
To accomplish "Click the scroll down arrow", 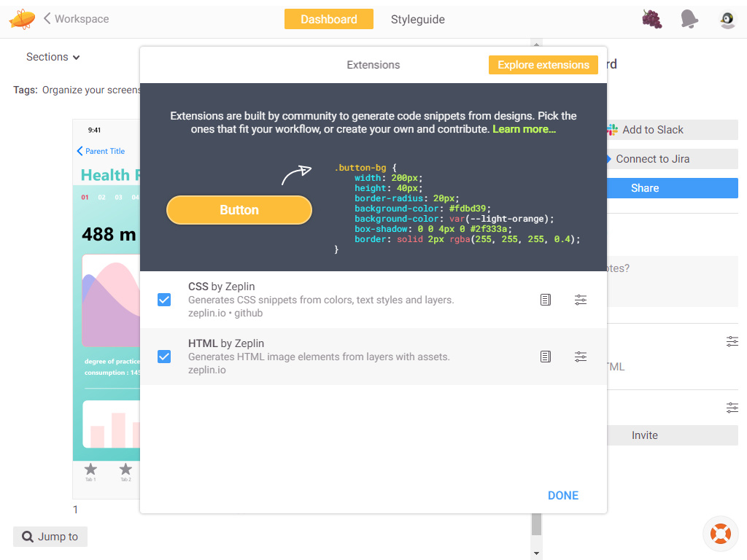I will (536, 553).
